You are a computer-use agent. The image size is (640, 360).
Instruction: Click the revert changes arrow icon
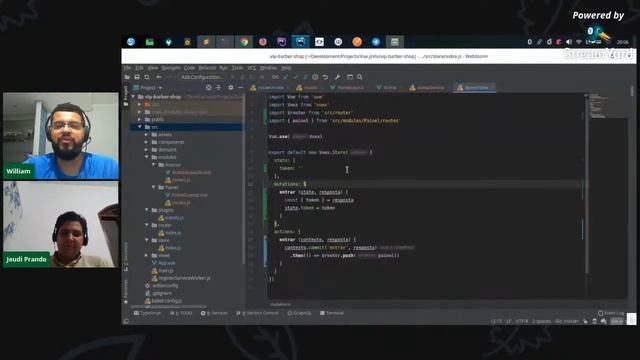(x=325, y=77)
